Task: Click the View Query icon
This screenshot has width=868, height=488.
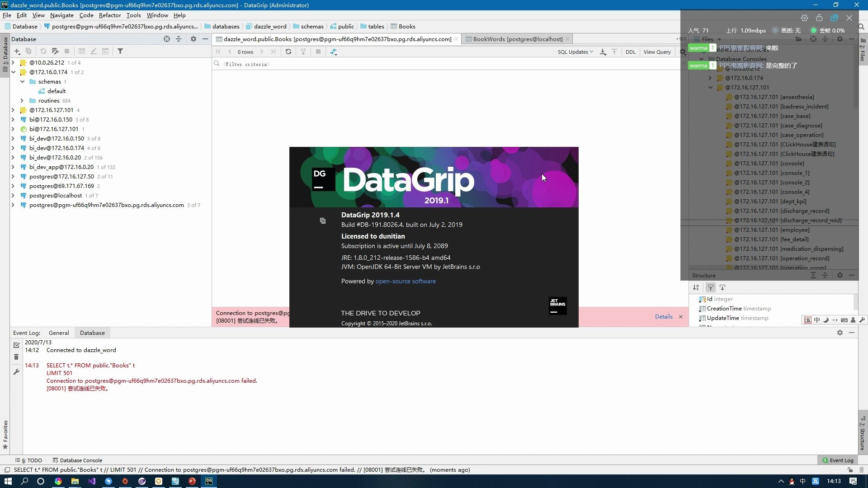Action: click(x=656, y=52)
